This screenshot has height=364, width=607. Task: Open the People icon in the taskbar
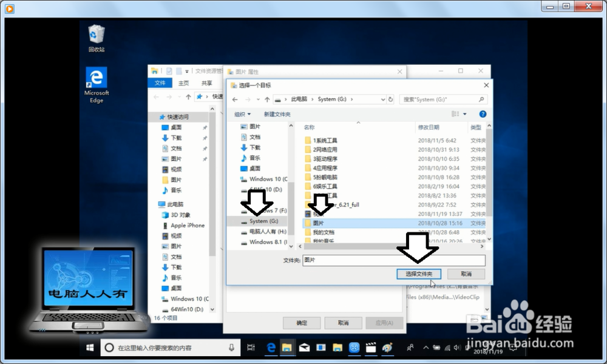click(x=410, y=348)
